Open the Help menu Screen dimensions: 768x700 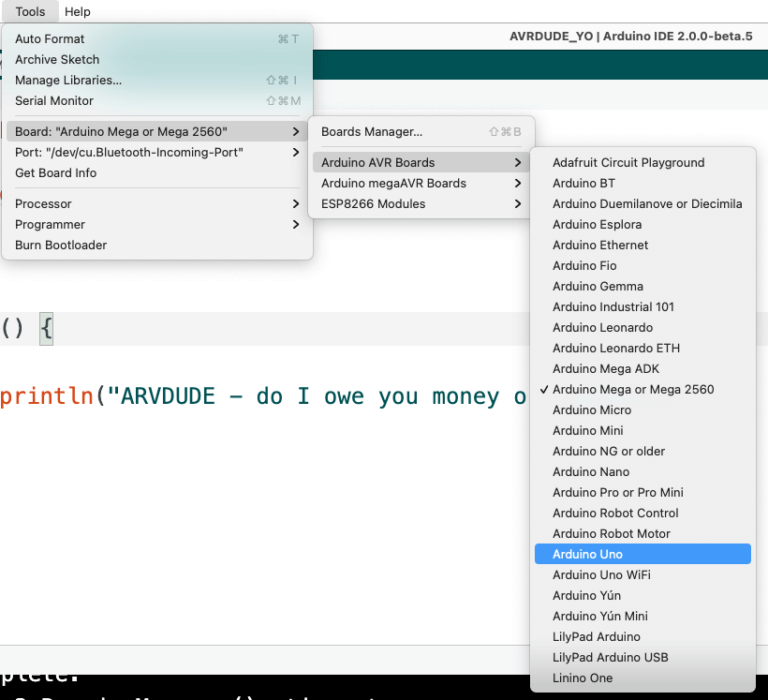(77, 11)
